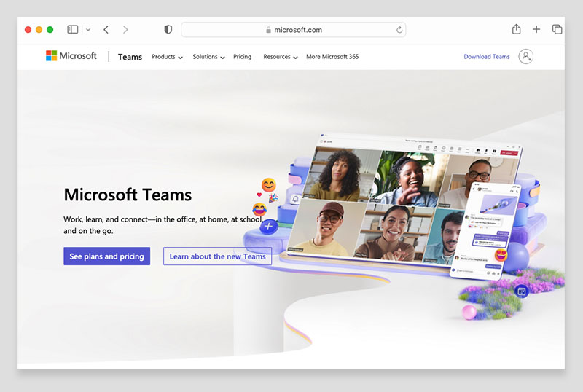Open More Microsoft 365 menu item
Screen dimensions: 583x392
click(x=332, y=57)
